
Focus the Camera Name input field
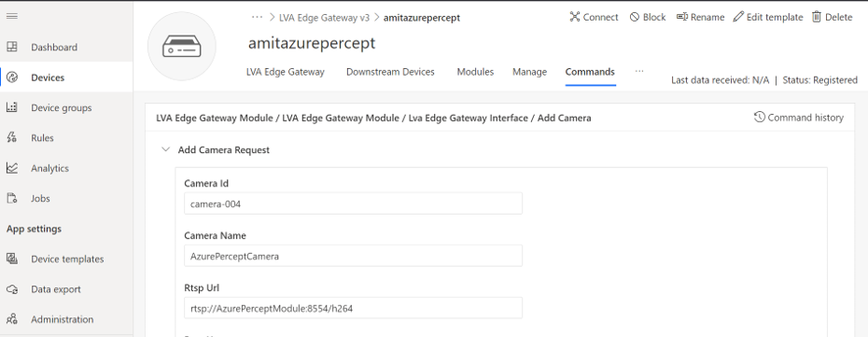[x=353, y=256]
